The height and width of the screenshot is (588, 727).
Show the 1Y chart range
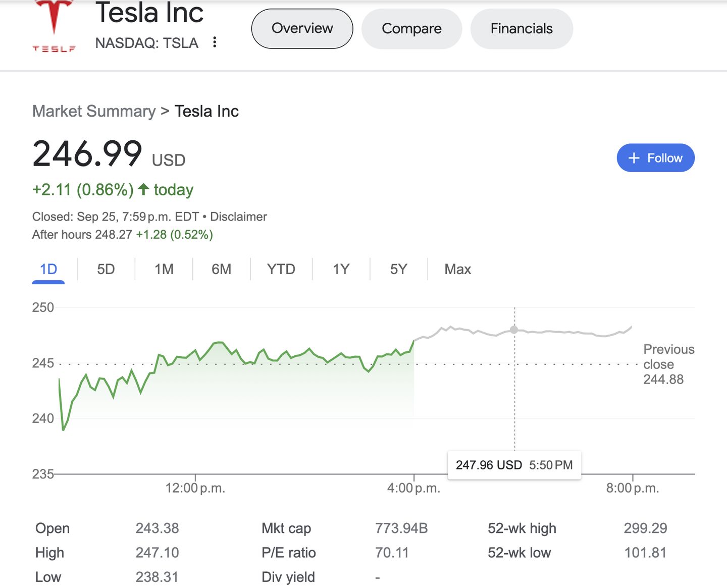341,270
